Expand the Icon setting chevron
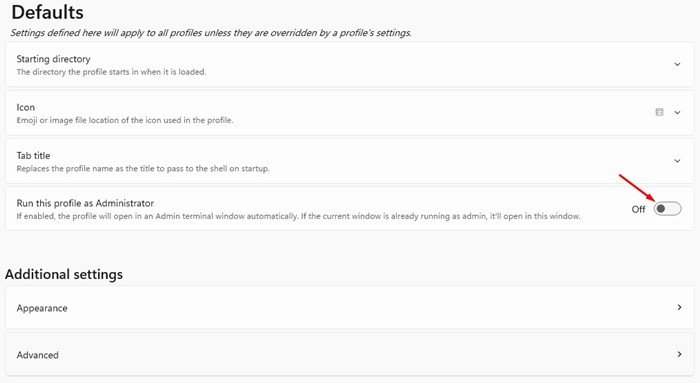This screenshot has width=700, height=383. pyautogui.click(x=677, y=112)
